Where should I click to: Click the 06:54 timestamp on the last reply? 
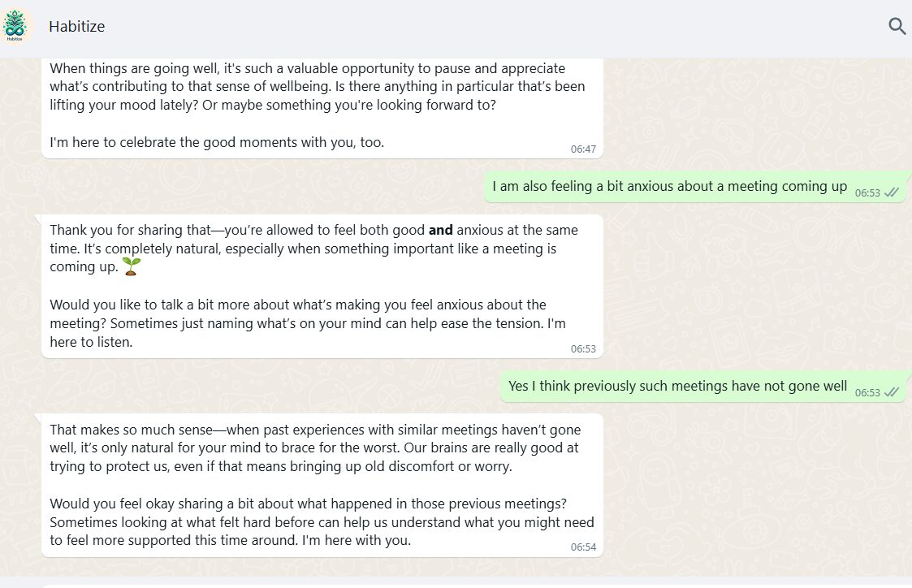click(x=583, y=547)
